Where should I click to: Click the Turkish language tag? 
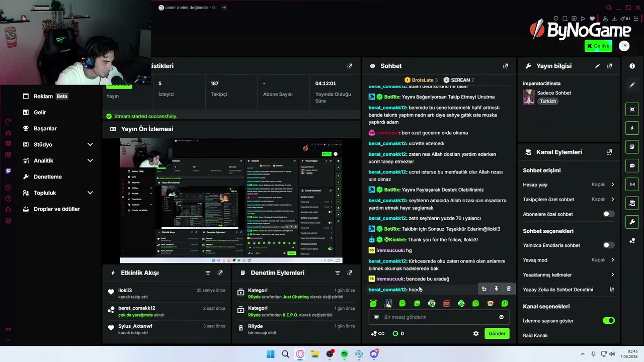click(548, 101)
